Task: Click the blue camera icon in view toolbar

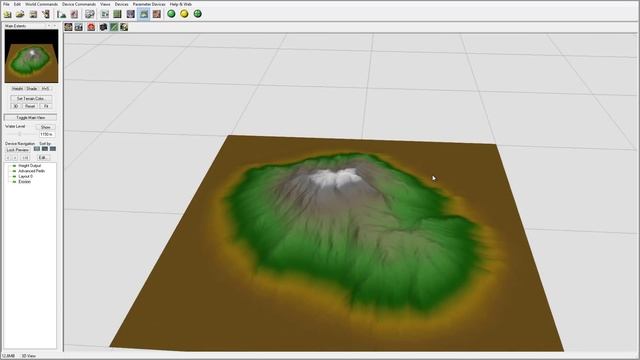Action: (79, 27)
